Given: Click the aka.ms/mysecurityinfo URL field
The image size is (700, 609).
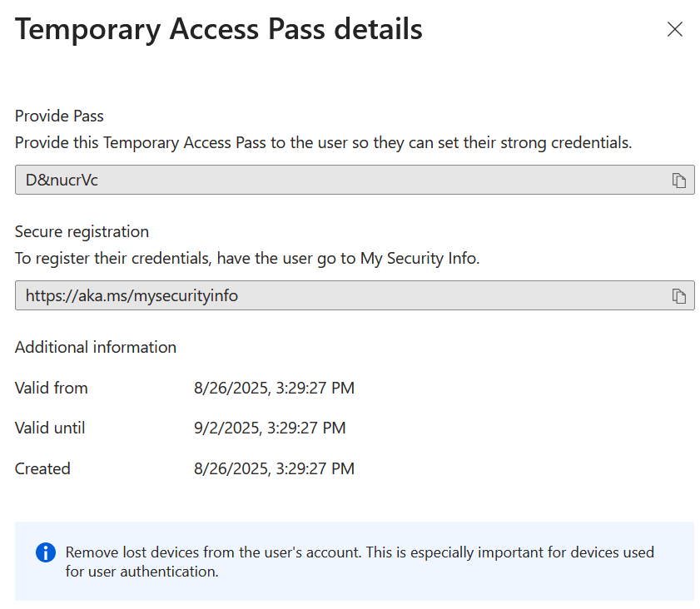Looking at the screenshot, I should [x=333, y=295].
